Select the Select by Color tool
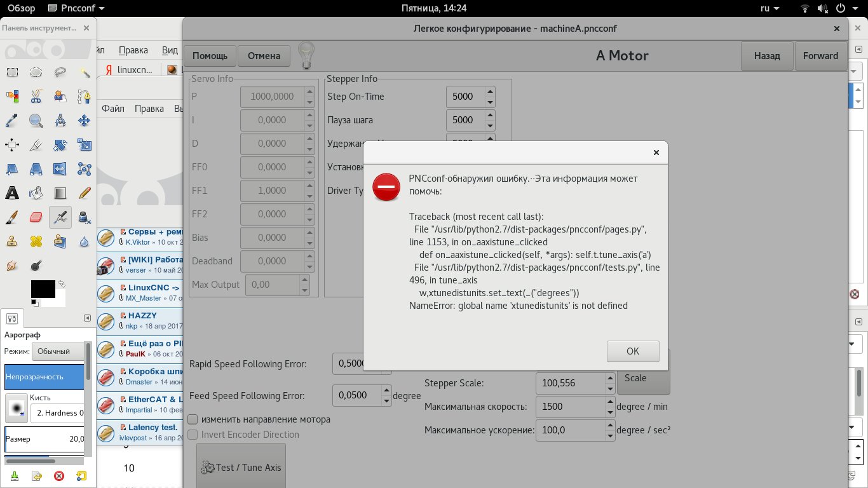868x488 pixels. [12, 97]
